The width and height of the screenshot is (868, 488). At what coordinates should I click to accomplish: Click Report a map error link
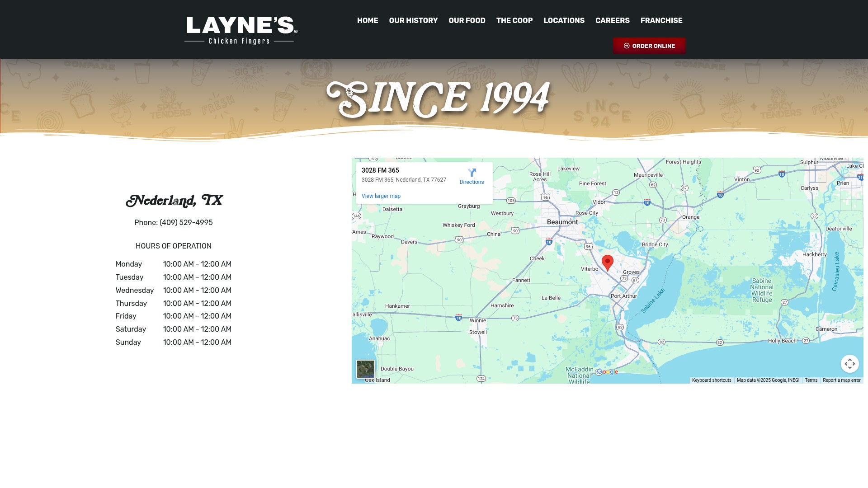coord(842,380)
